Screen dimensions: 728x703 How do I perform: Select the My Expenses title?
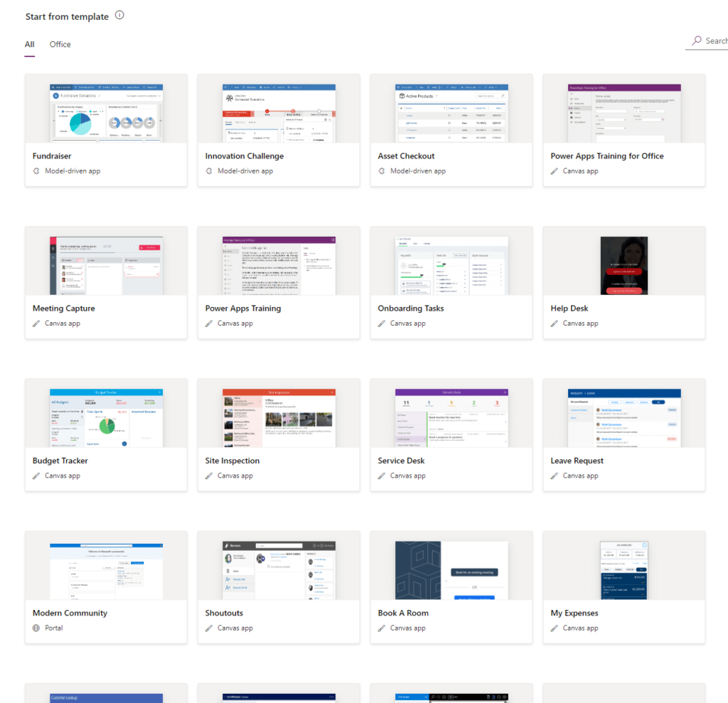[x=574, y=613]
